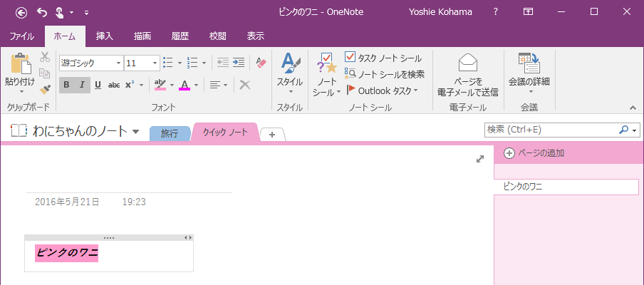Apply bullet list formatting
This screenshot has width=644, height=285.
(168, 63)
